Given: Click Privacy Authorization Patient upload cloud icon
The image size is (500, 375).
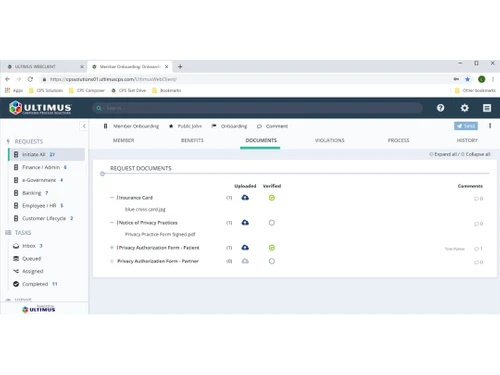Looking at the screenshot, I should pyautogui.click(x=245, y=248).
